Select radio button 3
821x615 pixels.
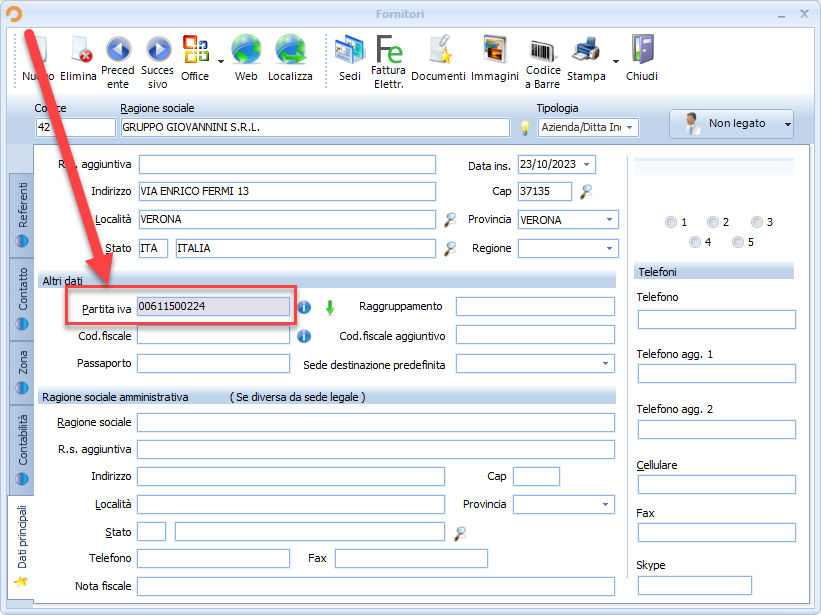[x=757, y=222]
